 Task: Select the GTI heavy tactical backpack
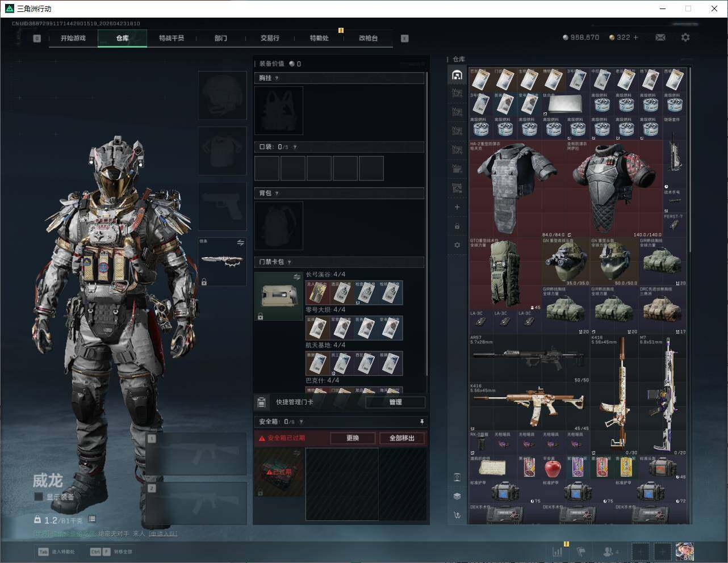(505, 274)
